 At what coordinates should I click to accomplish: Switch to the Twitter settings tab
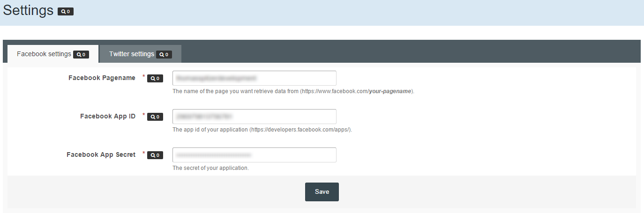132,54
